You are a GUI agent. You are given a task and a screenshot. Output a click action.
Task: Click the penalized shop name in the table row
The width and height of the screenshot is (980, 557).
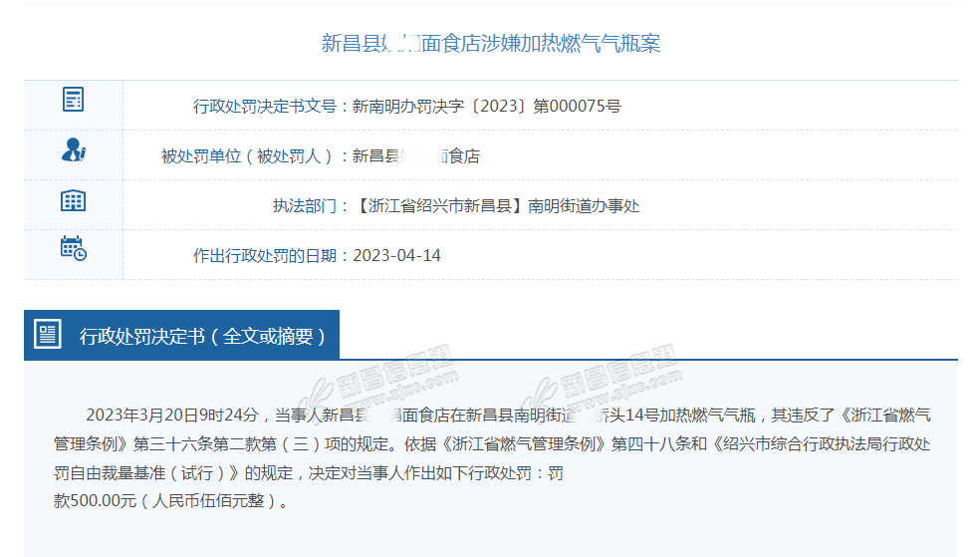416,155
